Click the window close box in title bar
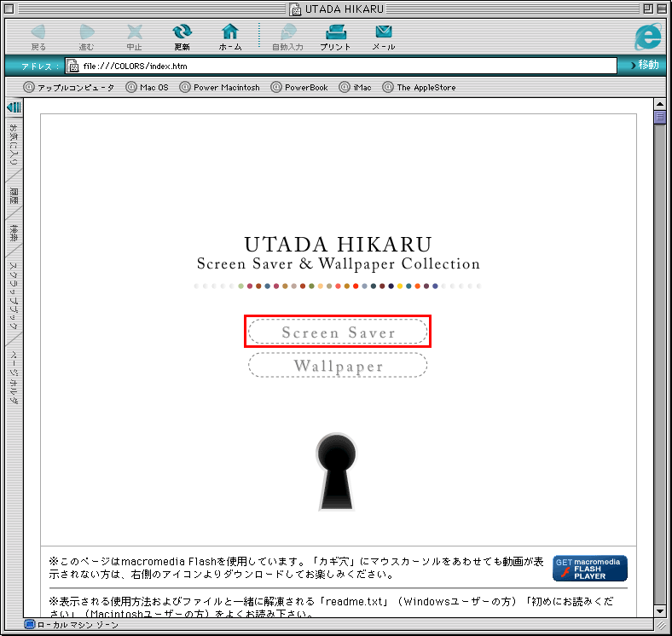The width and height of the screenshot is (672, 636). click(9, 9)
